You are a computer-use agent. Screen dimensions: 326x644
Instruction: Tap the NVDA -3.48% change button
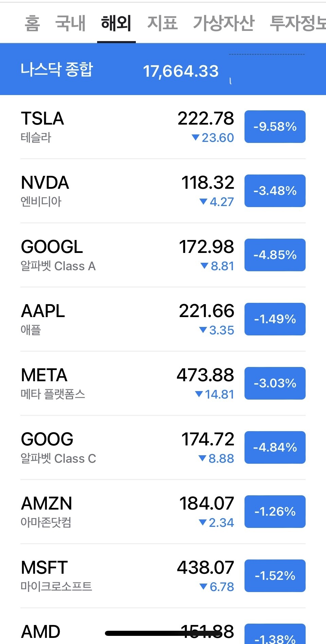275,191
